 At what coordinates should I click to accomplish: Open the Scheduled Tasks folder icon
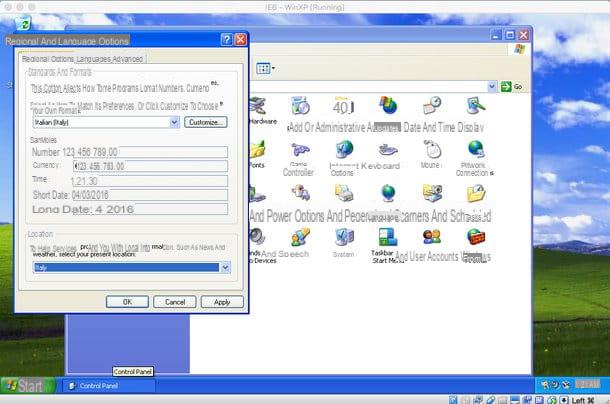point(476,193)
